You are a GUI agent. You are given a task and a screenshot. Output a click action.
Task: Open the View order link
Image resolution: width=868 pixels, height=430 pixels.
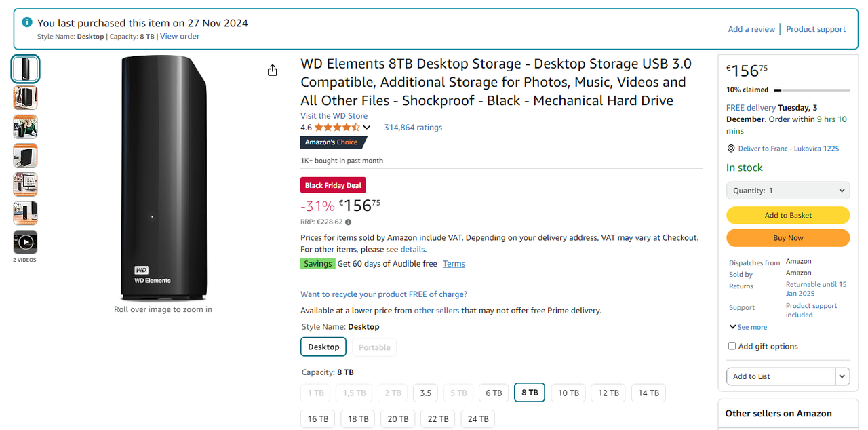pos(180,36)
